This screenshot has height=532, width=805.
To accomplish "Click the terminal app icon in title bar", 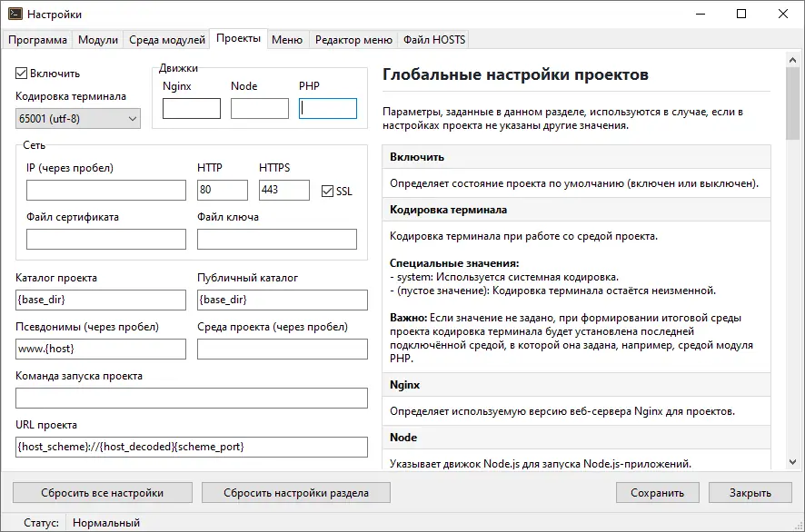I will [x=14, y=15].
